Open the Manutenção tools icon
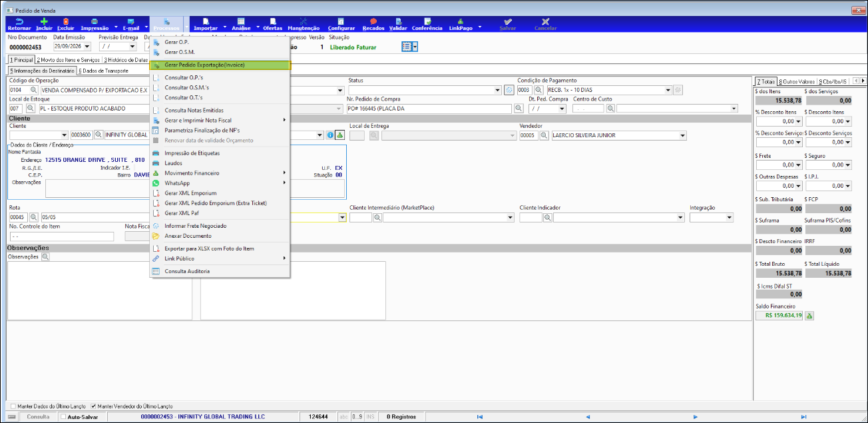Image resolution: width=868 pixels, height=423 pixels. [304, 25]
